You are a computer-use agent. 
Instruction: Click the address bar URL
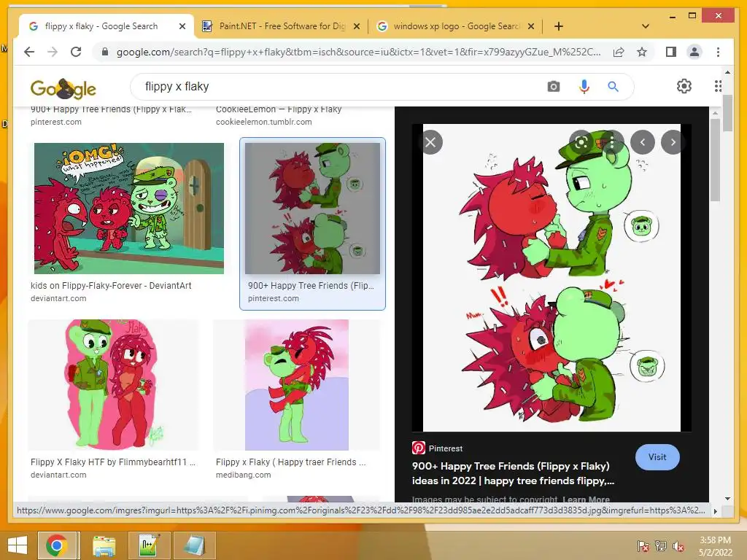tap(358, 52)
